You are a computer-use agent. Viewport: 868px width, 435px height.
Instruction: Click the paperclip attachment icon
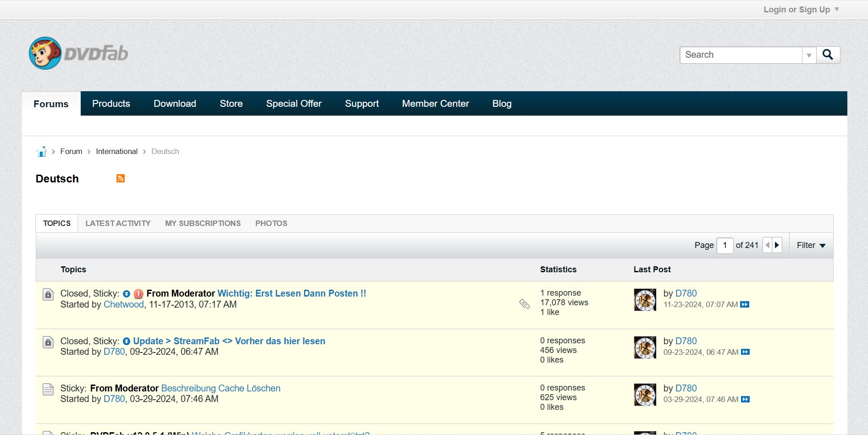525,304
